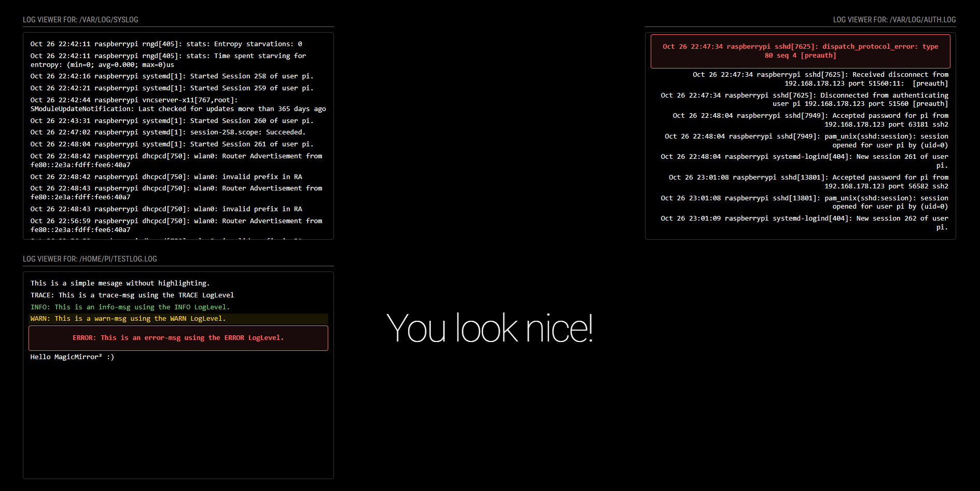Click the /VAR/LOG/SYSLOG log viewer header
980x491 pixels.
pyautogui.click(x=81, y=20)
